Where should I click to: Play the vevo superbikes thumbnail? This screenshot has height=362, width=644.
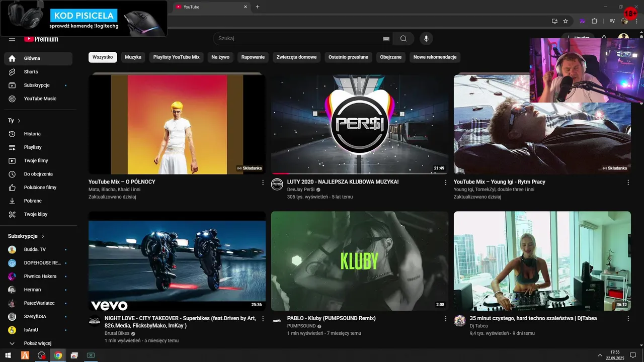click(x=177, y=261)
